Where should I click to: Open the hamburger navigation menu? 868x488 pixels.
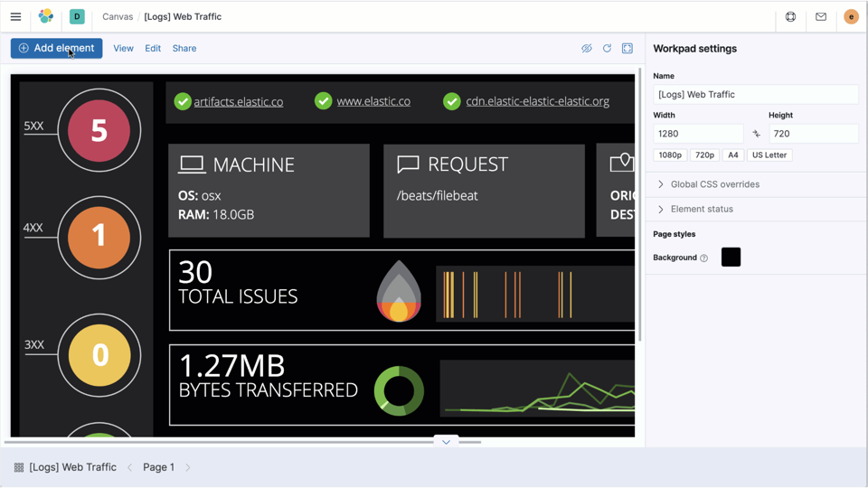coord(15,16)
